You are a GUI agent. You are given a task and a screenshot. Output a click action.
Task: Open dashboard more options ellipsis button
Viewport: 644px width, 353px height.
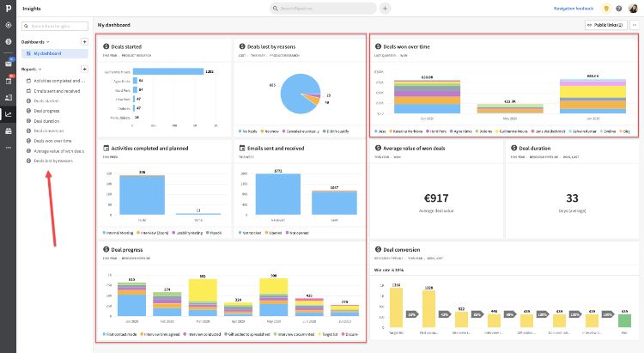tap(635, 25)
